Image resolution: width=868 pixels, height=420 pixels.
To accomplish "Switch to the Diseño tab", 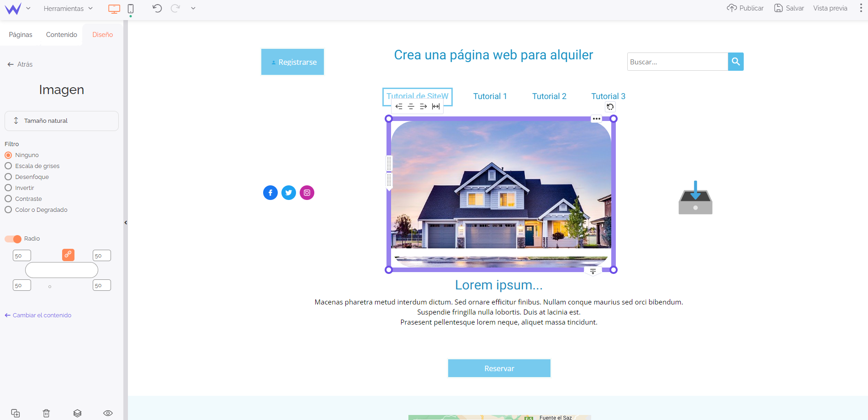I will point(103,35).
